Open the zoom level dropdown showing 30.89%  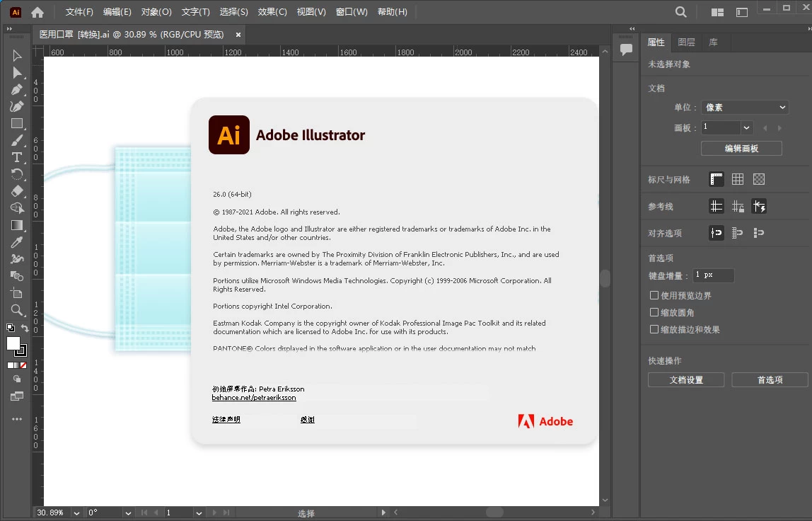click(75, 512)
